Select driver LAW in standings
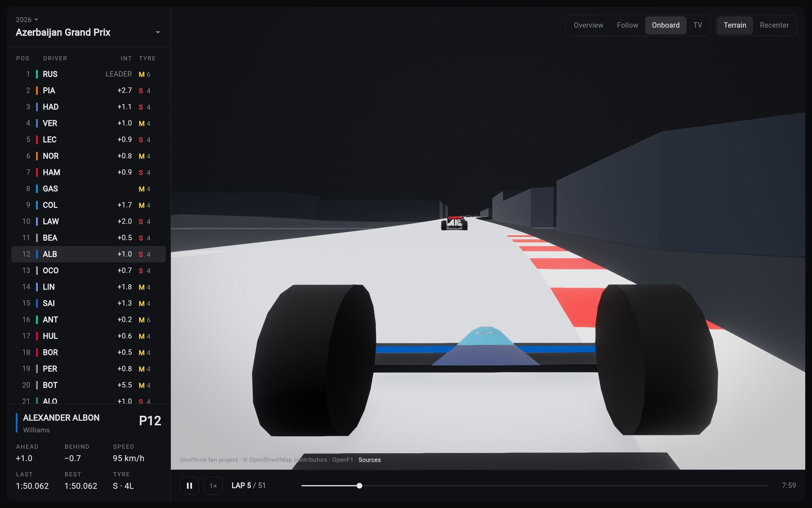The image size is (812, 508). [88, 221]
